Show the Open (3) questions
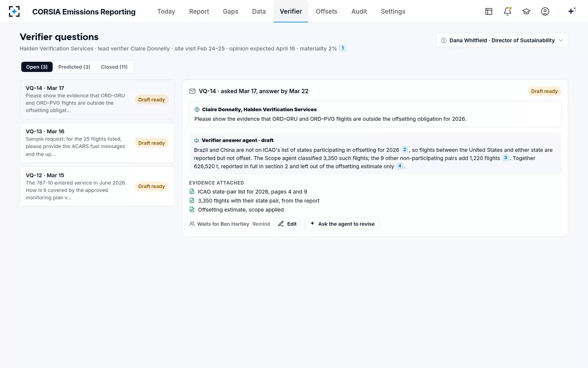The height and width of the screenshot is (368, 588). [37, 67]
